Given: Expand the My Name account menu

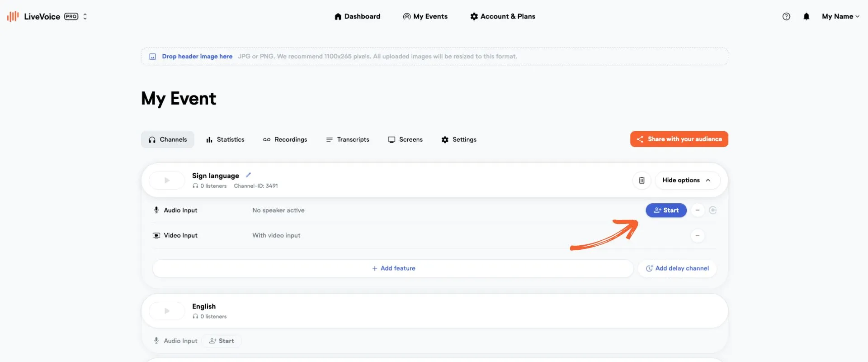Looking at the screenshot, I should pos(840,16).
